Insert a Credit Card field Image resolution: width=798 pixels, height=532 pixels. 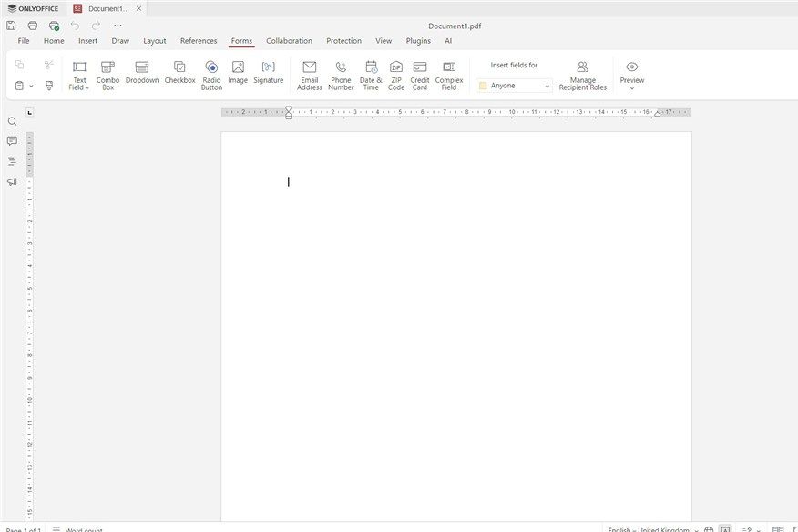[420, 76]
